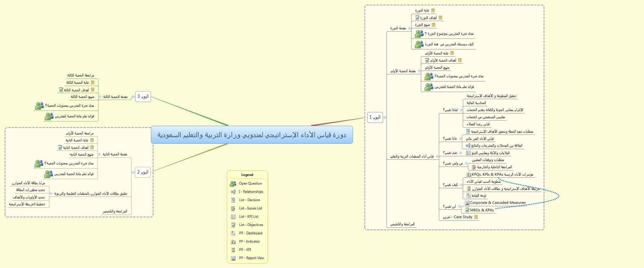Toggle the checkbox on أهداف الحصة الثالثة

click(x=61, y=90)
